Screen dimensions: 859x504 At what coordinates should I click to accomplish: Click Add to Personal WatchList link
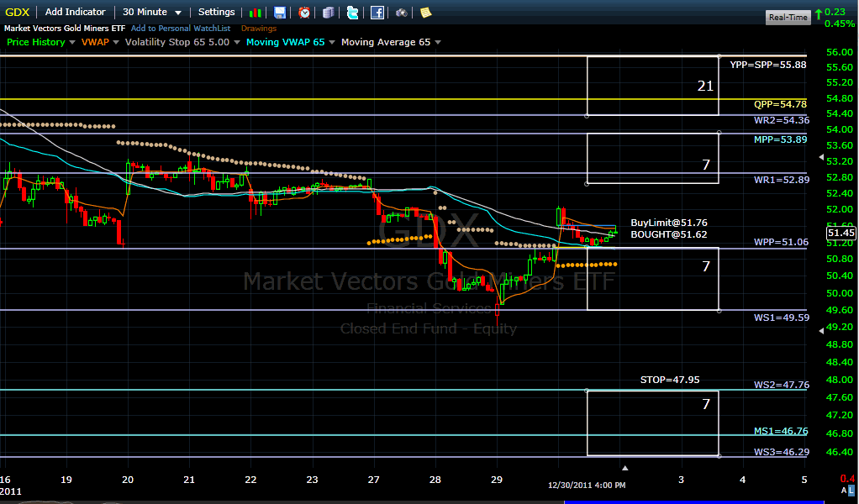[181, 28]
